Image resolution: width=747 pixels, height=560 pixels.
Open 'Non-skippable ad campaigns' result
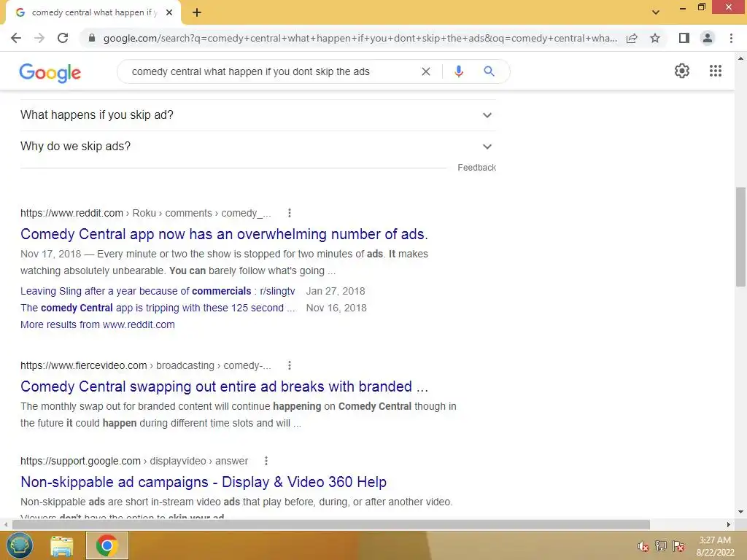click(x=204, y=481)
